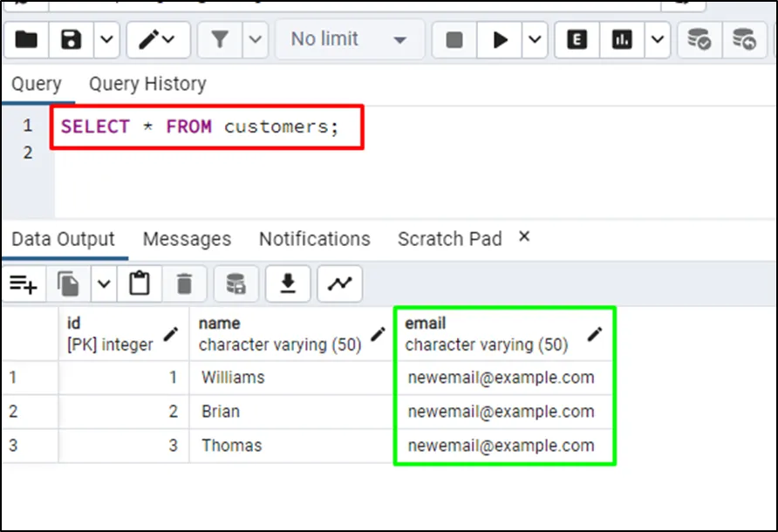Open the execute options dropdown arrow
The width and height of the screenshot is (778, 532).
point(535,40)
